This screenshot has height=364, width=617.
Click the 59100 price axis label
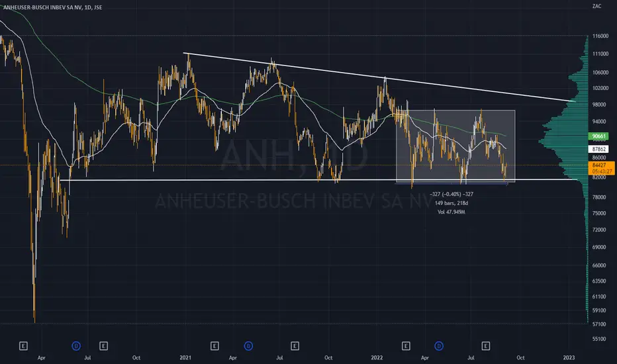point(599,310)
